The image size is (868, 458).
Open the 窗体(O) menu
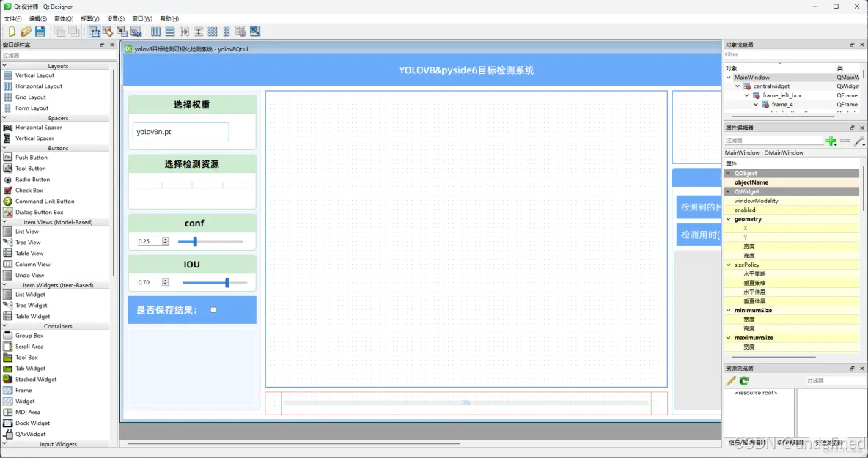click(x=64, y=18)
